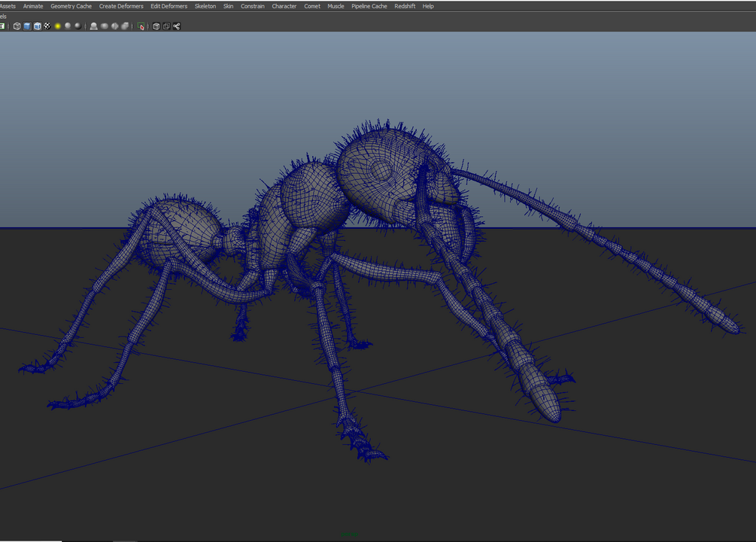Open the Muscle menu
The width and height of the screenshot is (756, 542).
tap(335, 6)
